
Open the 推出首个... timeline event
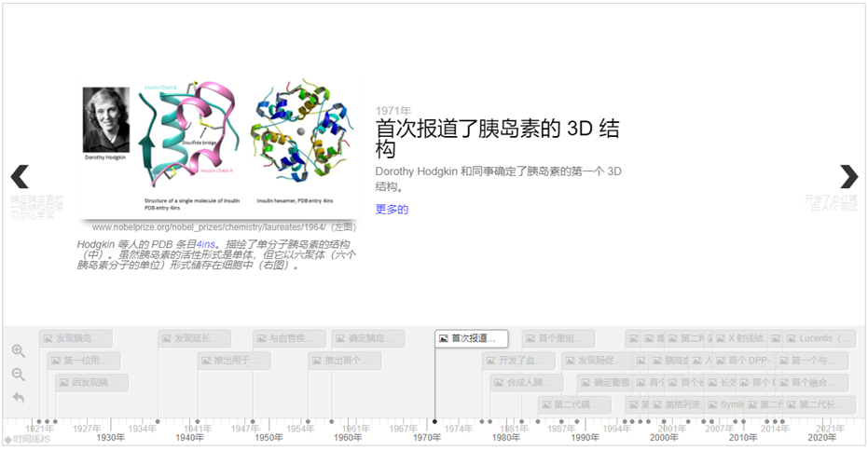[345, 361]
